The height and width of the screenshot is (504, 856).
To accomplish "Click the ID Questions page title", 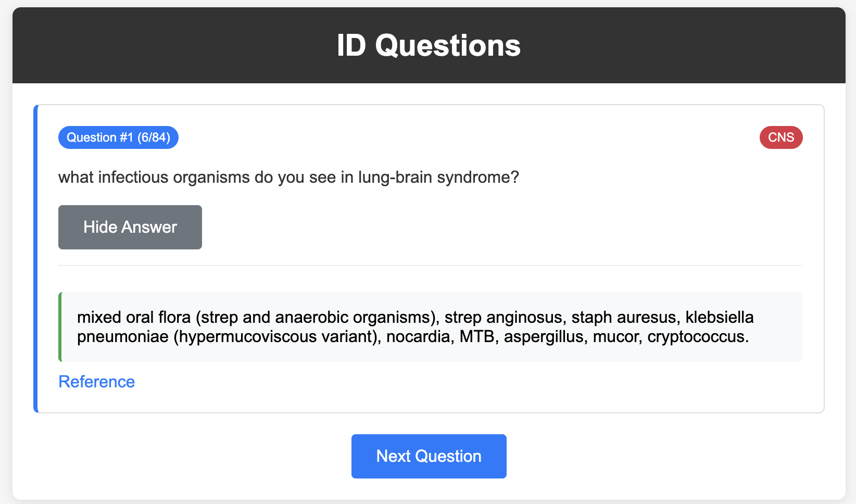I will (x=429, y=45).
